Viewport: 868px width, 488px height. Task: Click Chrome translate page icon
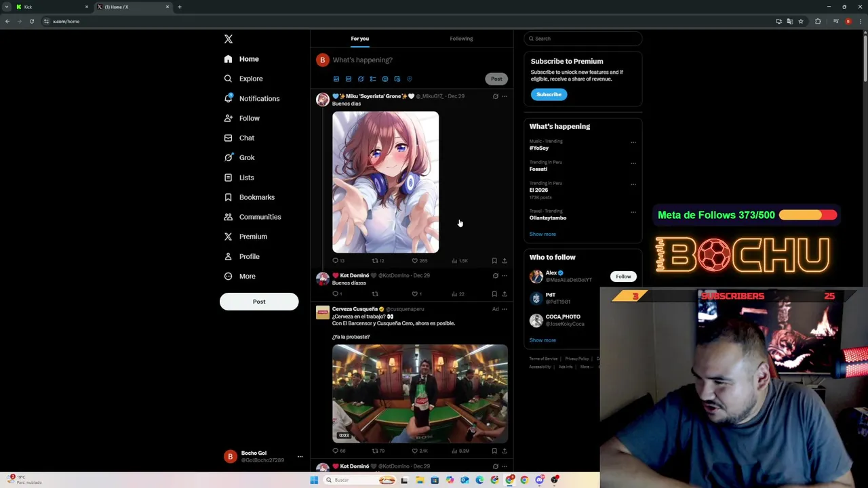790,22
